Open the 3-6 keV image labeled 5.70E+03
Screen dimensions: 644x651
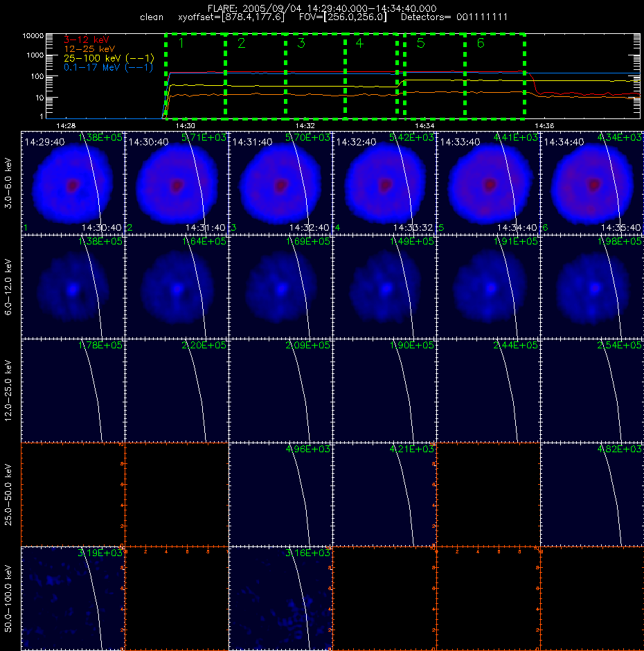pyautogui.click(x=280, y=183)
